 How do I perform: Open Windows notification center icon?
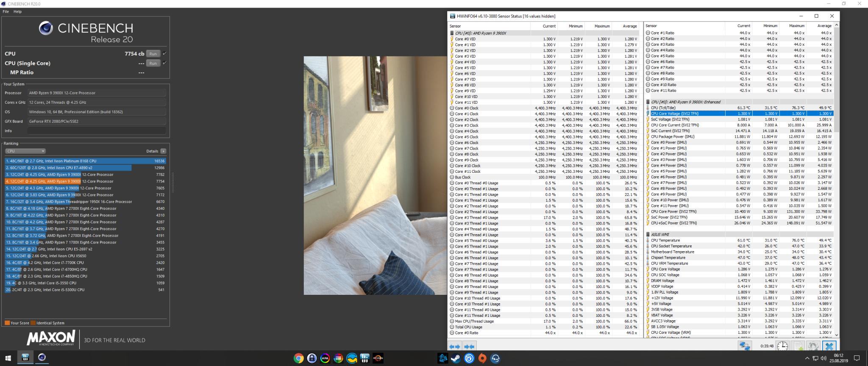click(x=856, y=358)
